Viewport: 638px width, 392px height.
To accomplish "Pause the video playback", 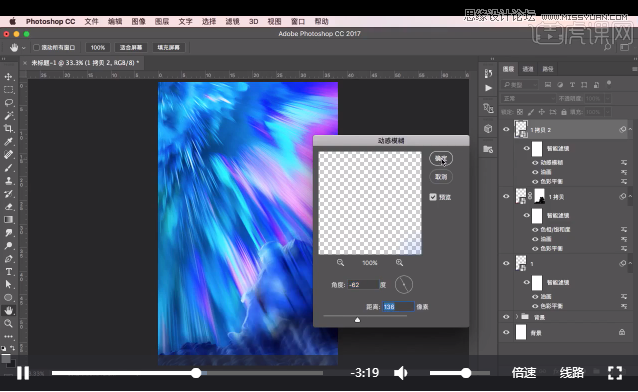I will [23, 373].
